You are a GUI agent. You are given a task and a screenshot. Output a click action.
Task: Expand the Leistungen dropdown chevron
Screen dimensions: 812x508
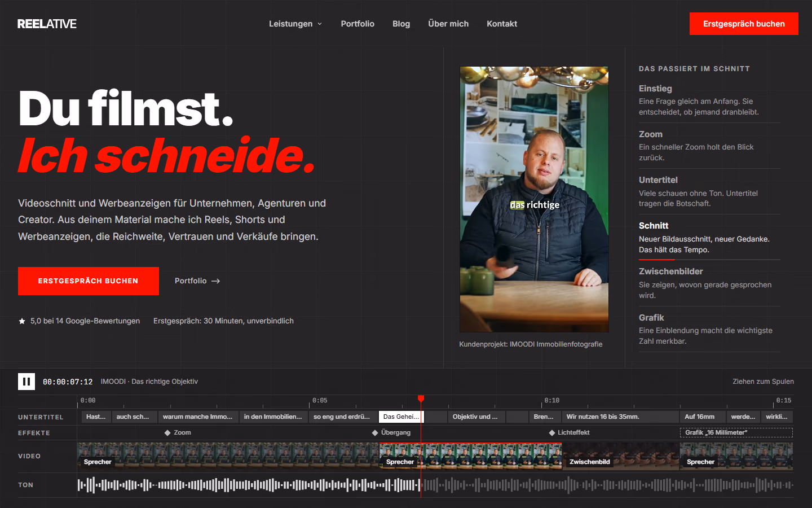320,24
